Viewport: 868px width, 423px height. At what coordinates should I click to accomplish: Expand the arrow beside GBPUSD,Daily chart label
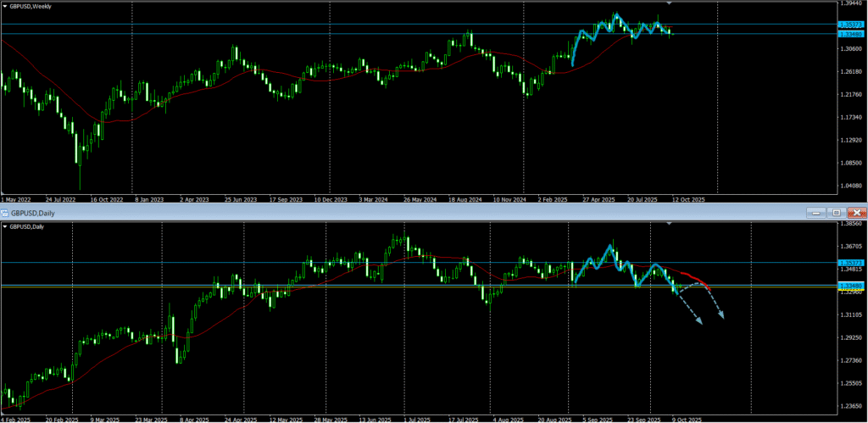tap(6, 227)
